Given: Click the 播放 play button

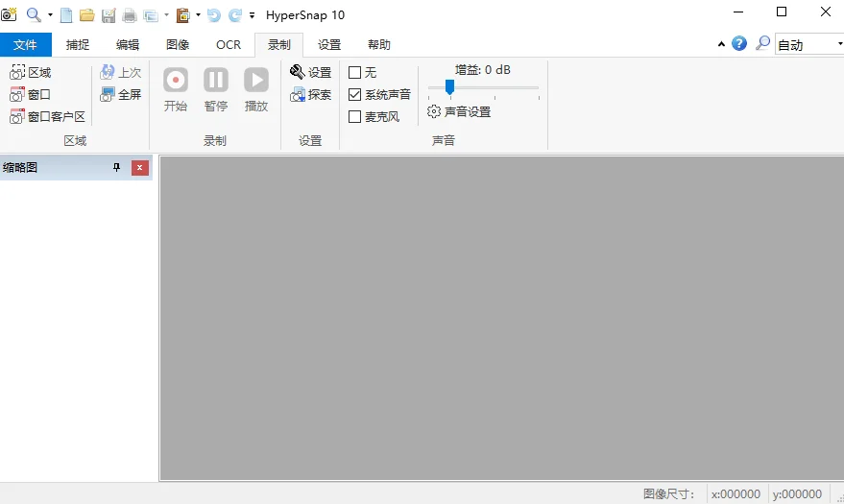Looking at the screenshot, I should (x=256, y=89).
